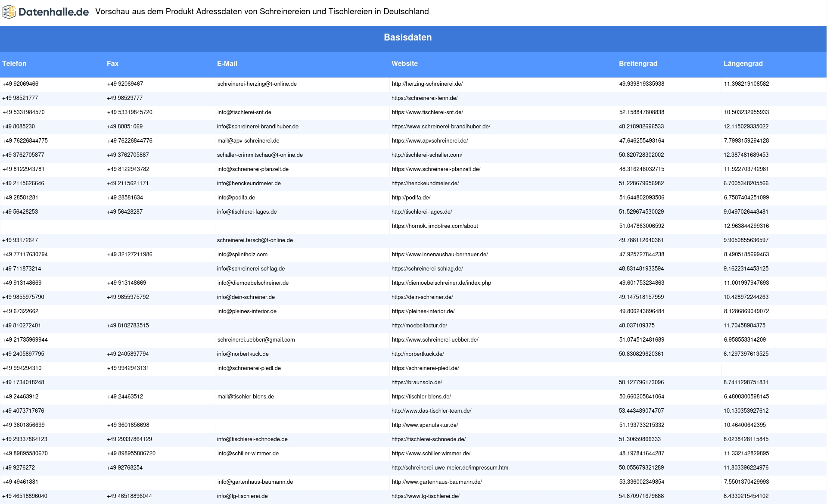Image resolution: width=827 pixels, height=504 pixels.
Task: Open https://henckeundmeier.de/ link
Action: click(x=425, y=184)
